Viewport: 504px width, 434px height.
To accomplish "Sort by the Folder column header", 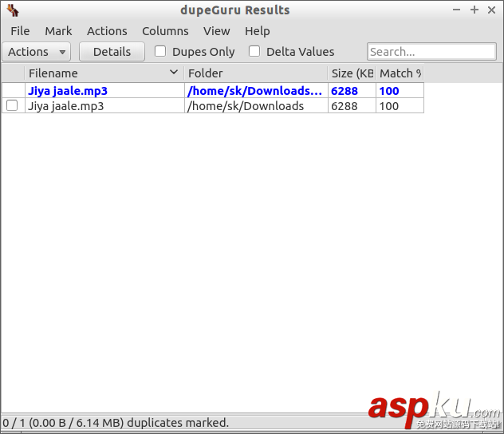I will coord(255,73).
